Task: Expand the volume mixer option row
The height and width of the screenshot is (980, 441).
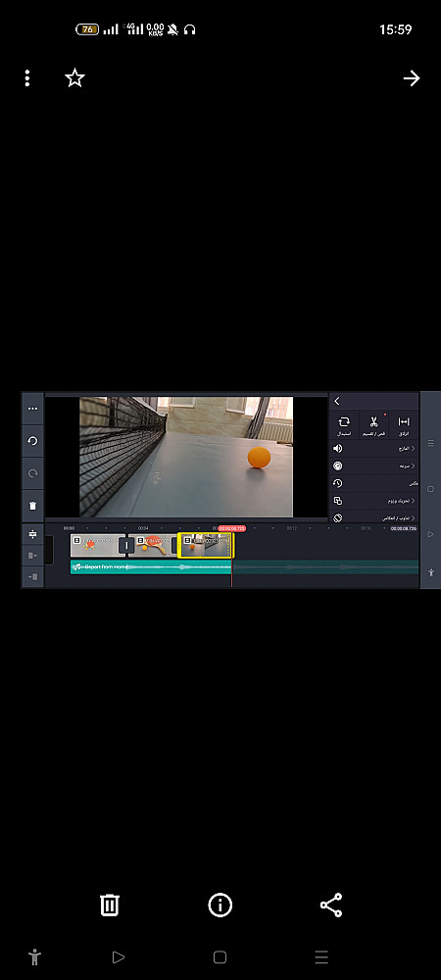Action: [373, 448]
